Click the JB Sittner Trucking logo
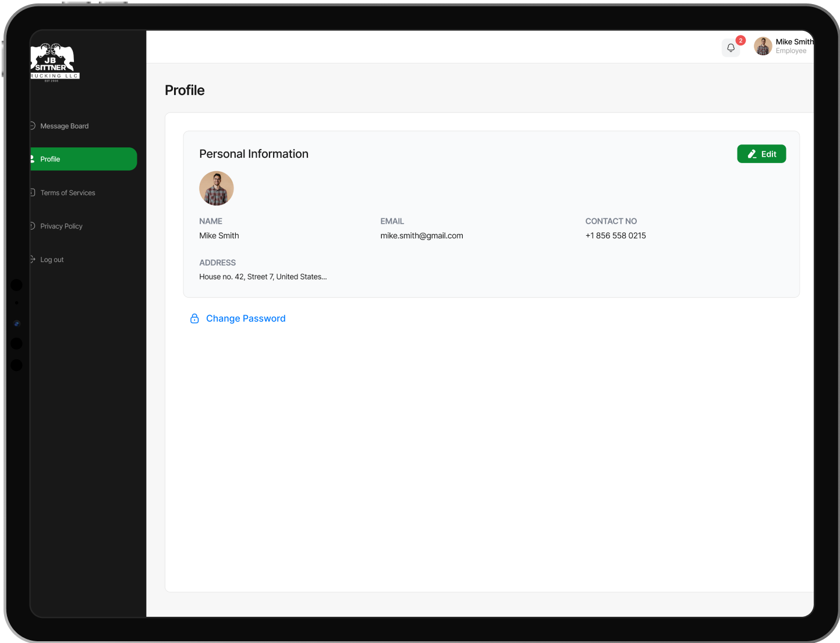This screenshot has width=840, height=643. (54, 63)
